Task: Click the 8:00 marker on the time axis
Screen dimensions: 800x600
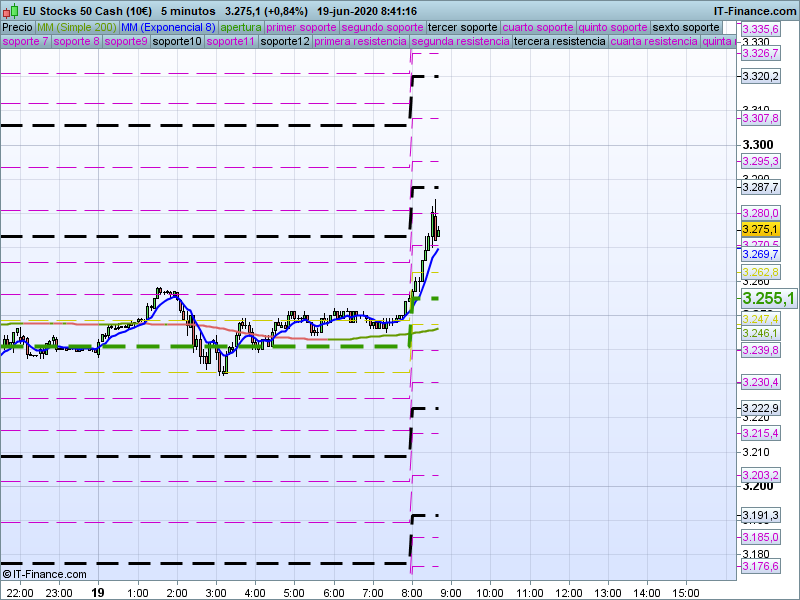Action: coord(411,591)
